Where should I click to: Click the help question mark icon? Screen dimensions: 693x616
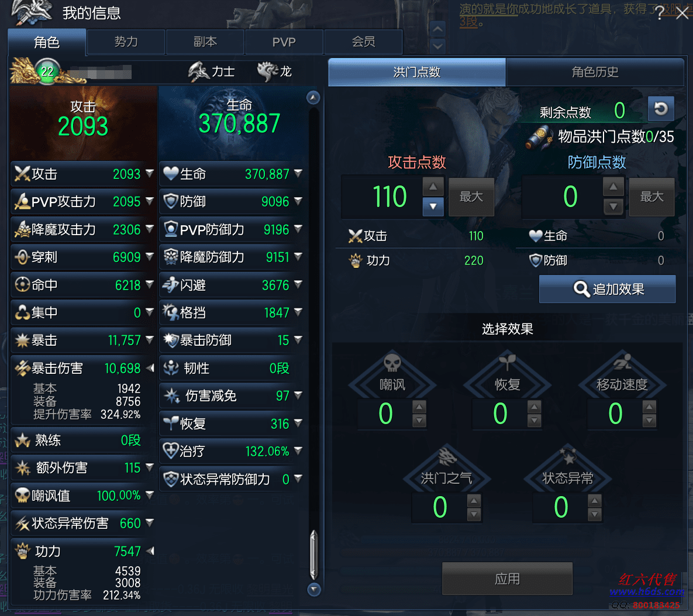(660, 13)
